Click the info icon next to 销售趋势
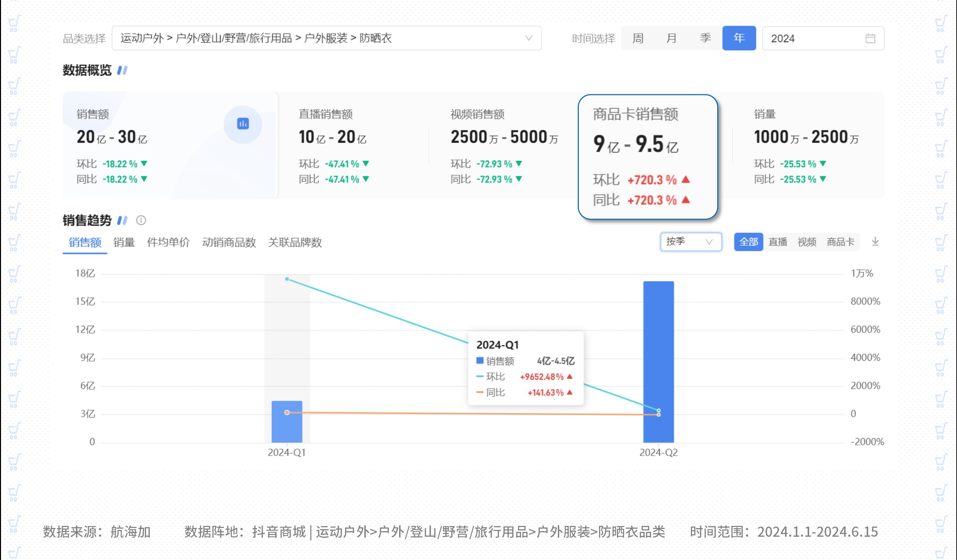 [141, 220]
